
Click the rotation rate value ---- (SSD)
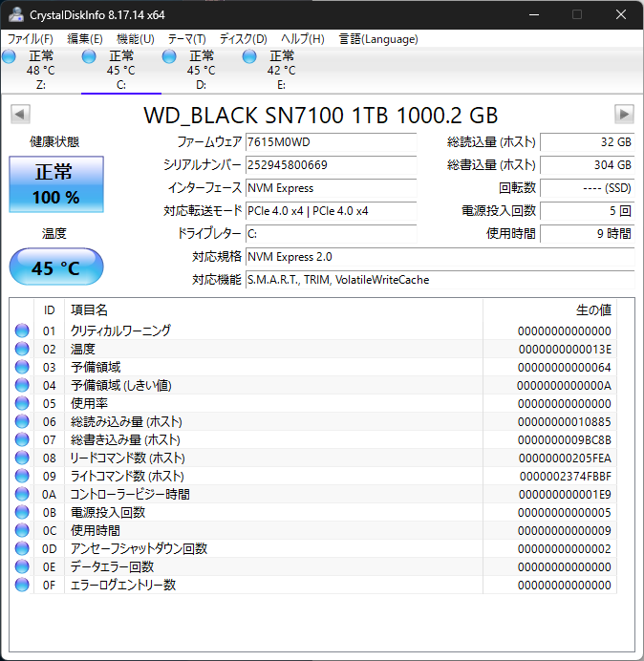(587, 188)
